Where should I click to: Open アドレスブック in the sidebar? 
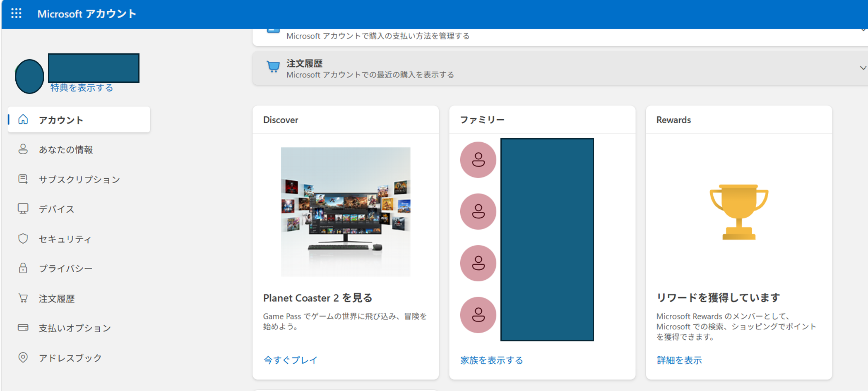[70, 358]
